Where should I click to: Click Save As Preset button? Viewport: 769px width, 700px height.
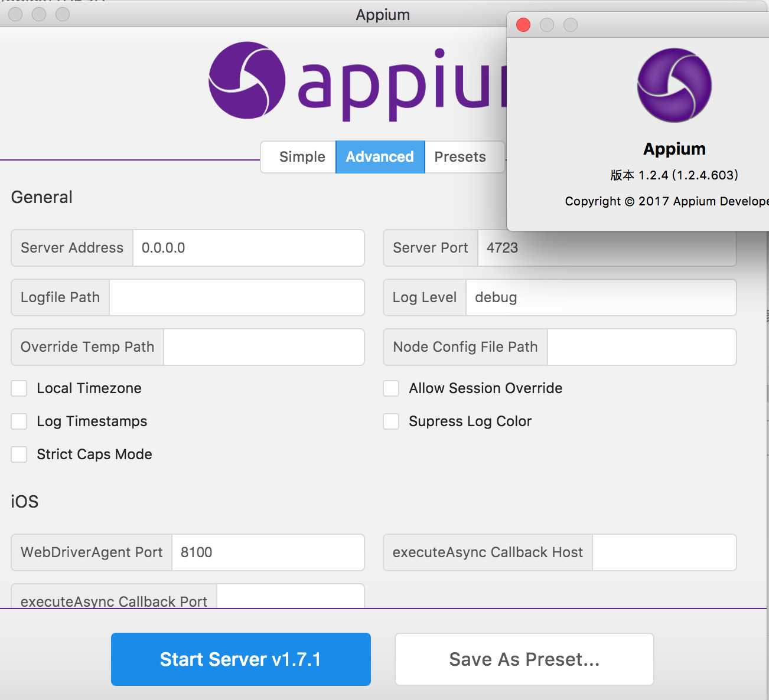(x=524, y=659)
